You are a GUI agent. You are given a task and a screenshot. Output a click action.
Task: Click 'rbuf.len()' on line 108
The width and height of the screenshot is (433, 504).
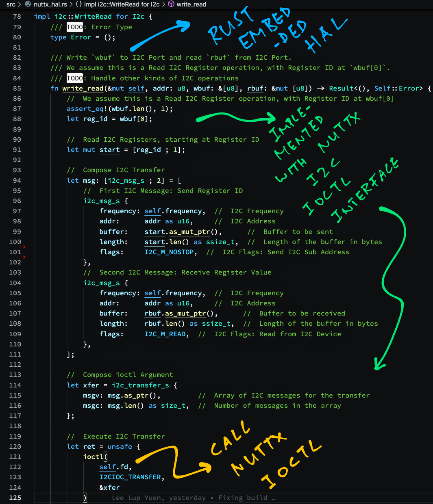coord(165,323)
